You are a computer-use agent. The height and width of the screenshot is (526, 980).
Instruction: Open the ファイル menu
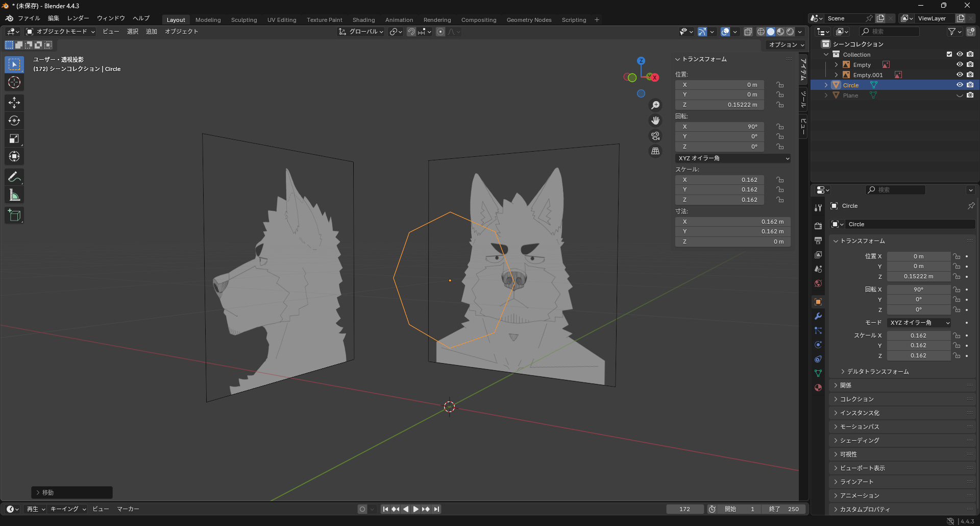[x=29, y=18]
